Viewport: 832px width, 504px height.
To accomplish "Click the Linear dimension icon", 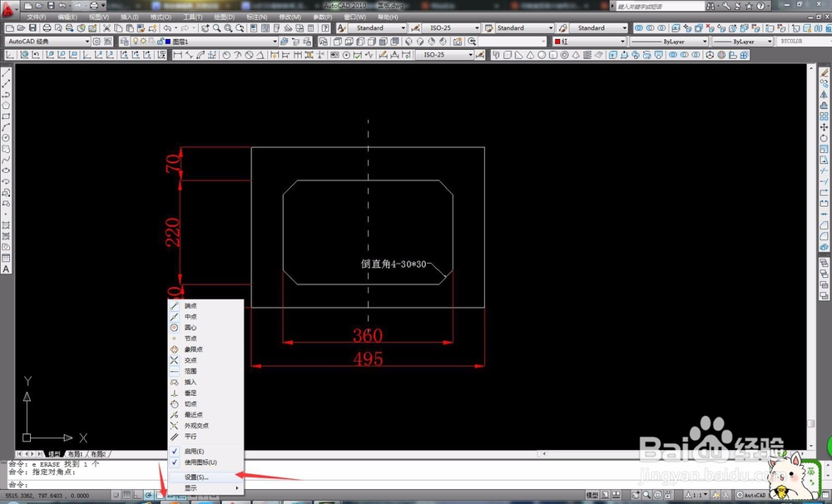I will click(177, 55).
